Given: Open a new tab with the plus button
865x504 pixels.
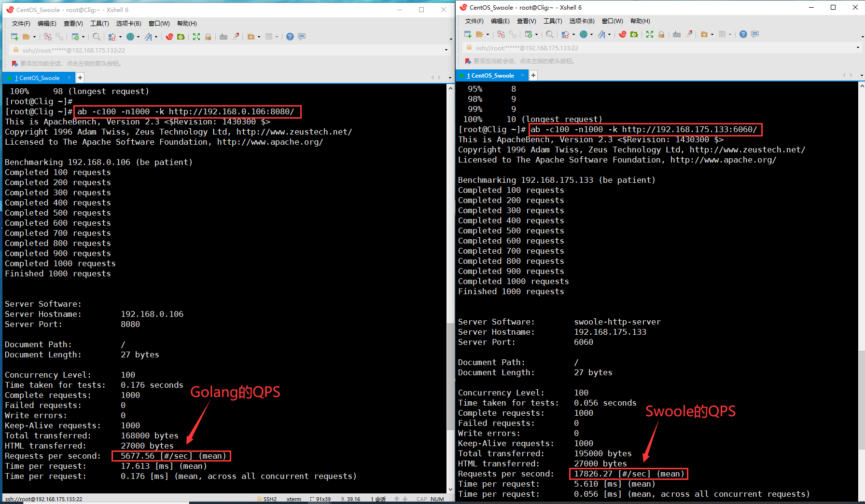Looking at the screenshot, I should (80, 77).
